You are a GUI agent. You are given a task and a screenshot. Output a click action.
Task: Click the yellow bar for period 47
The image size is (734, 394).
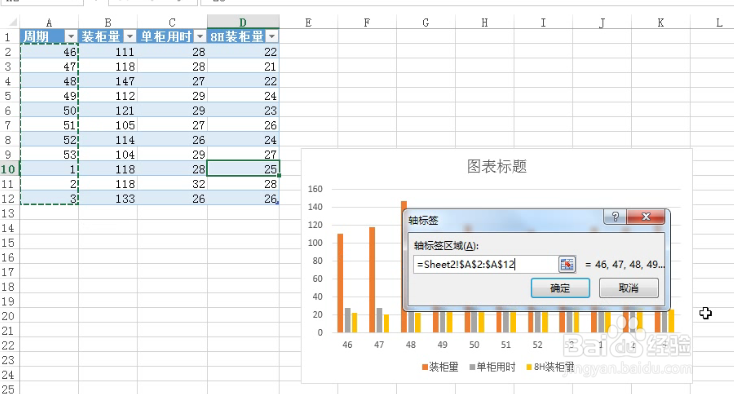(386, 323)
